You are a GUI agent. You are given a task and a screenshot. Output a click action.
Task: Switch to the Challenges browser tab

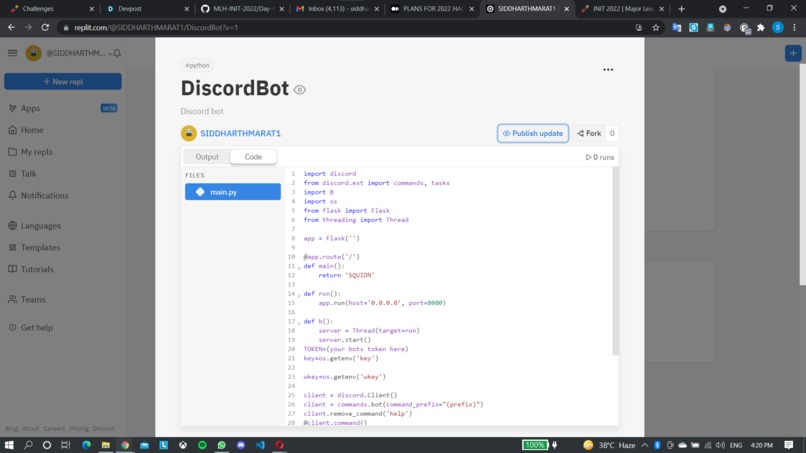(x=50, y=9)
